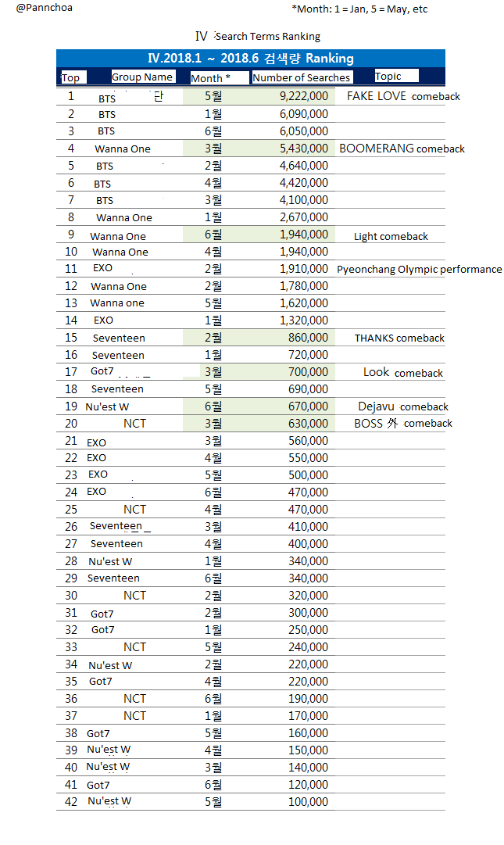Select the Dejavu comeback topic cell
504x845 pixels.
(403, 406)
